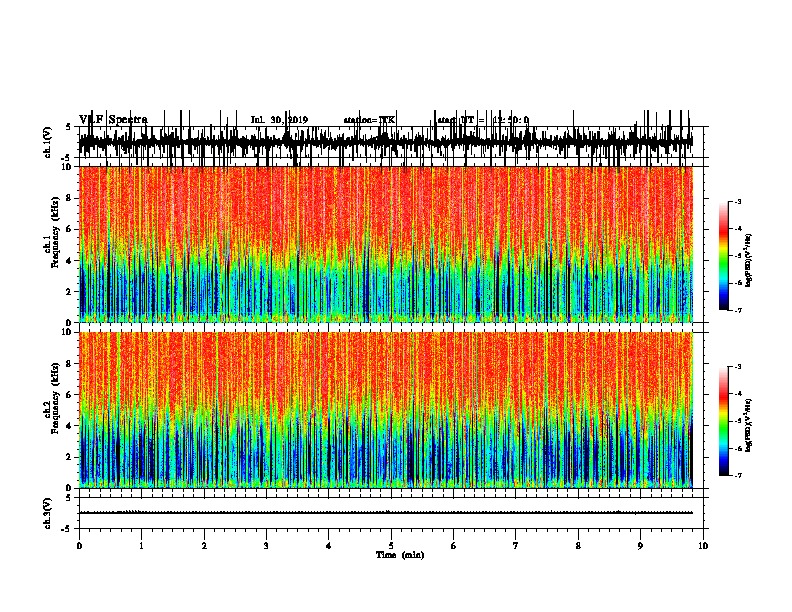This screenshot has height=612, width=792.
Task: Click the time-axis tick label "10"
Action: click(x=703, y=546)
